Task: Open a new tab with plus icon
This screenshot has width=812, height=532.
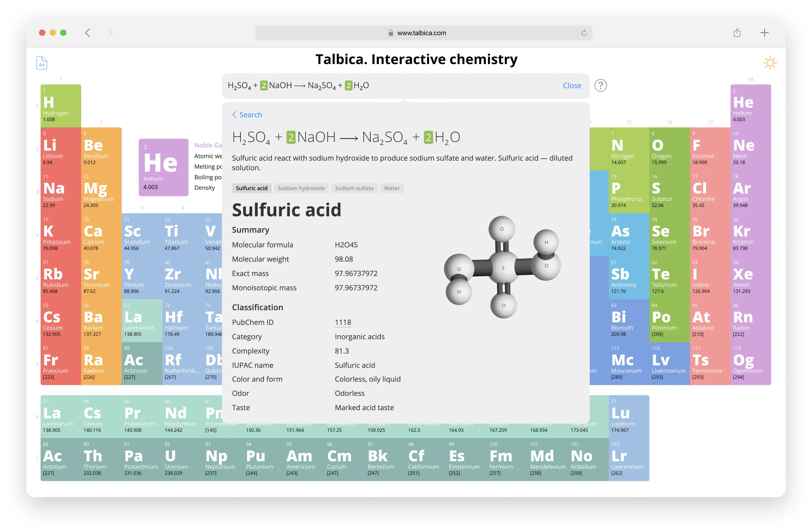Action: pos(764,33)
